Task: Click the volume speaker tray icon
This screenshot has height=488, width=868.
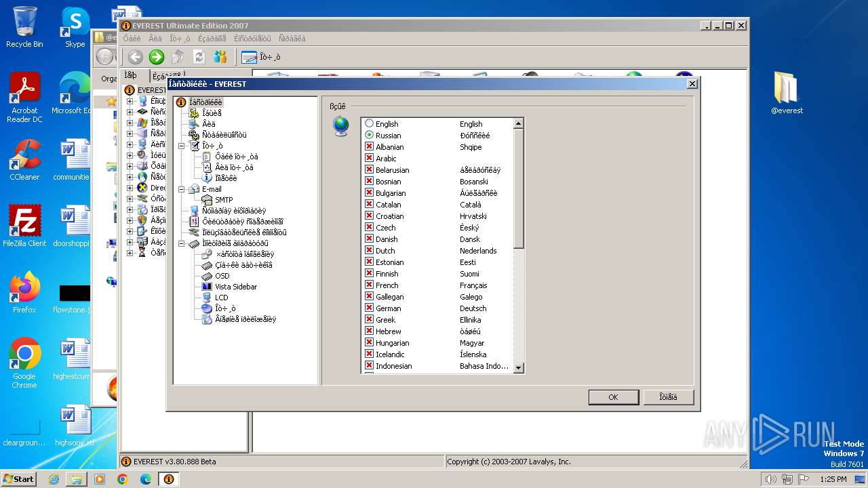Action: click(770, 479)
